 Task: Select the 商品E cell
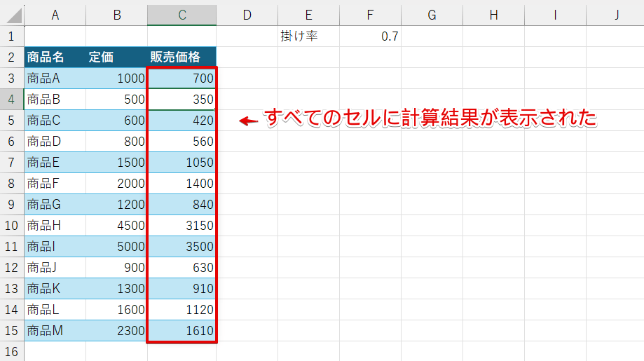click(x=55, y=162)
